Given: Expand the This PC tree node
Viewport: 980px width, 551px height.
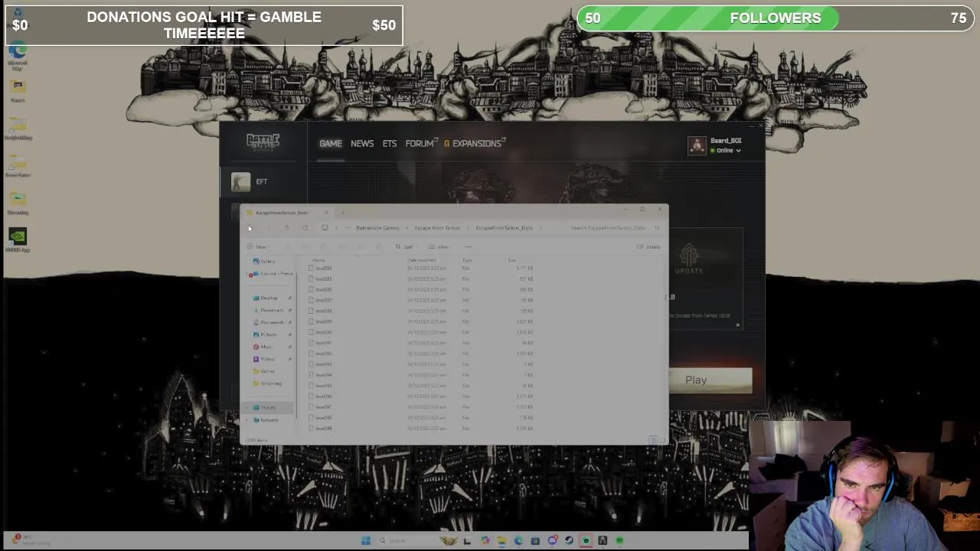Looking at the screenshot, I should pyautogui.click(x=246, y=407).
